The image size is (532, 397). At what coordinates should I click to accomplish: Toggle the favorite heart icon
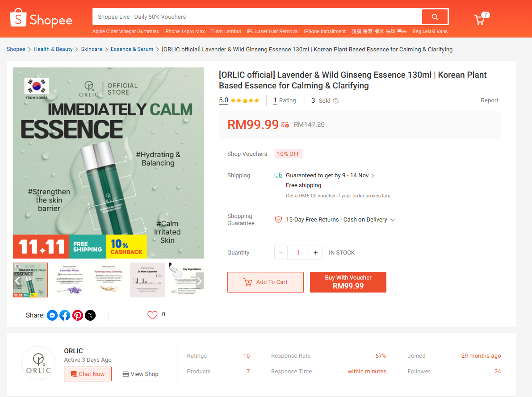pyautogui.click(x=152, y=315)
